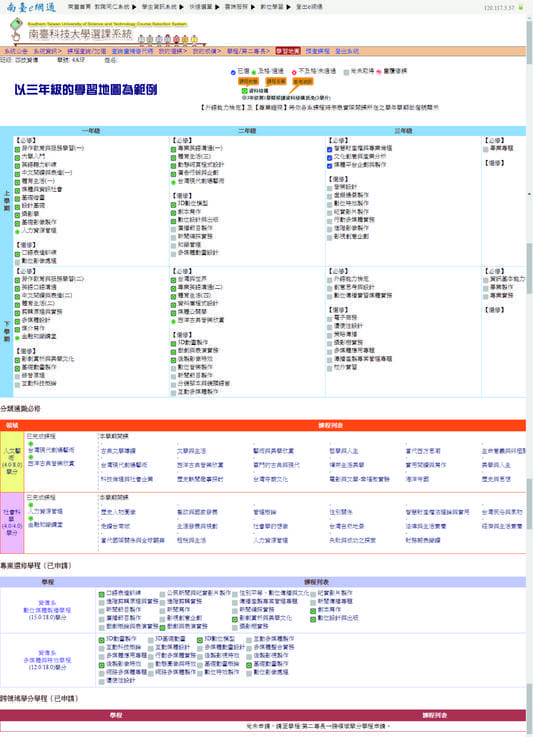Click green dot beside first-year 金融知識講堂
This screenshot has width=533, height=737.
(17, 337)
